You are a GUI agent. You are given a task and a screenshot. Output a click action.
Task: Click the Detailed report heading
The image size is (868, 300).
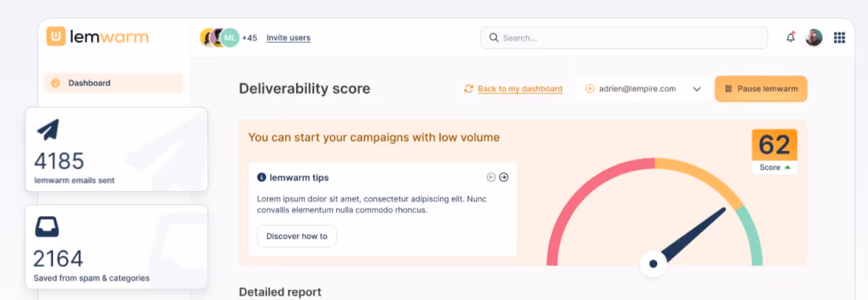point(280,292)
